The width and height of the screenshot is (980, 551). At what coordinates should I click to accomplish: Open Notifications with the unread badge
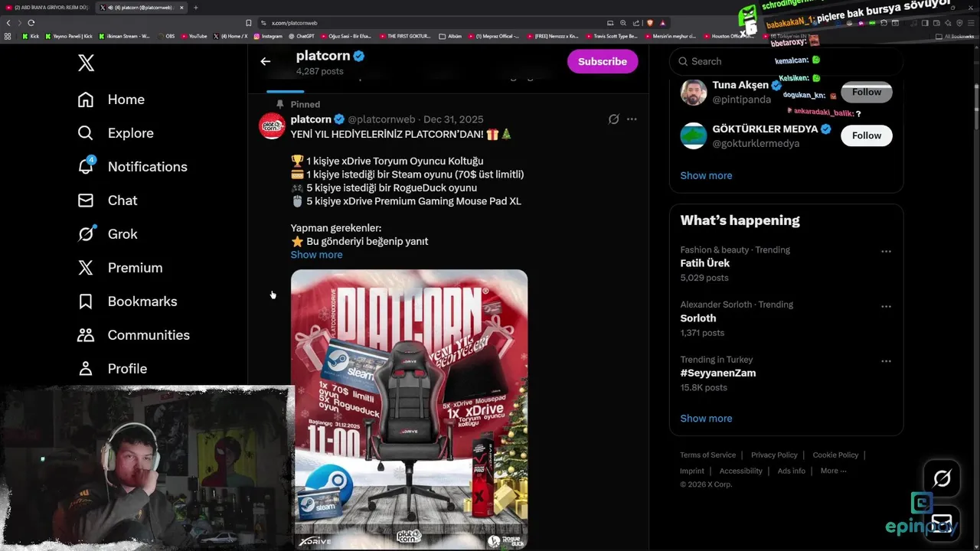(x=132, y=167)
